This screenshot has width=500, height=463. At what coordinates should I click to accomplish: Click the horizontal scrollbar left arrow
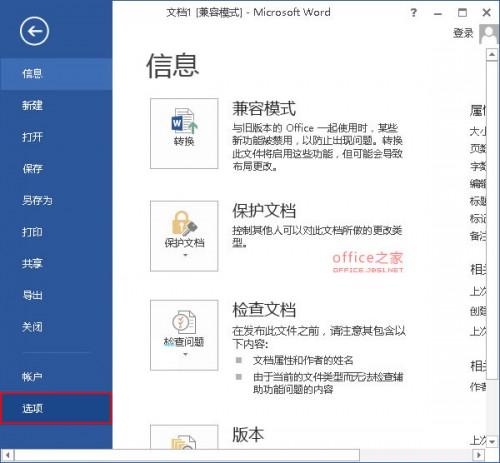(x=7, y=455)
